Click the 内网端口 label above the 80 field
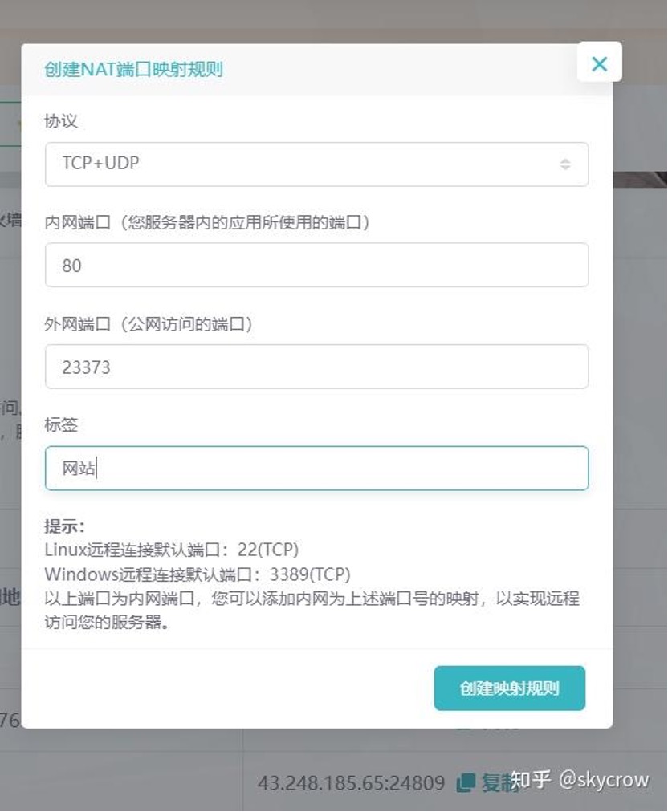The height and width of the screenshot is (812, 668). 207,223
